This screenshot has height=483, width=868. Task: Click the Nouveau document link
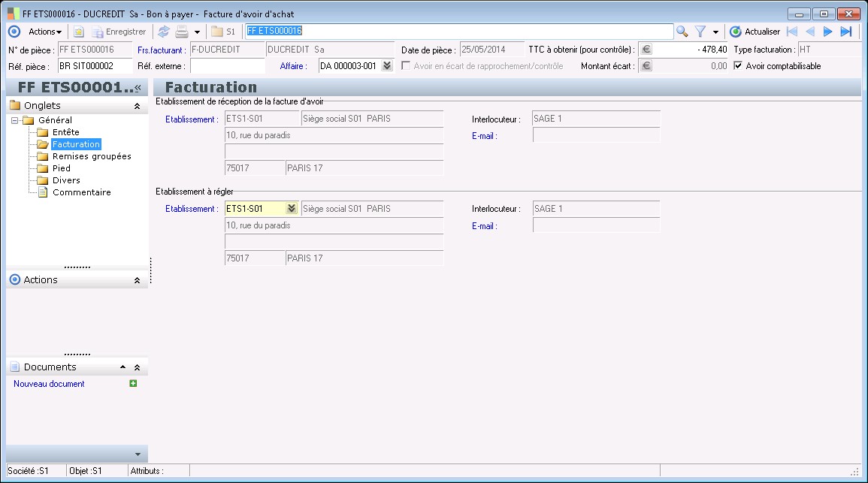49,384
